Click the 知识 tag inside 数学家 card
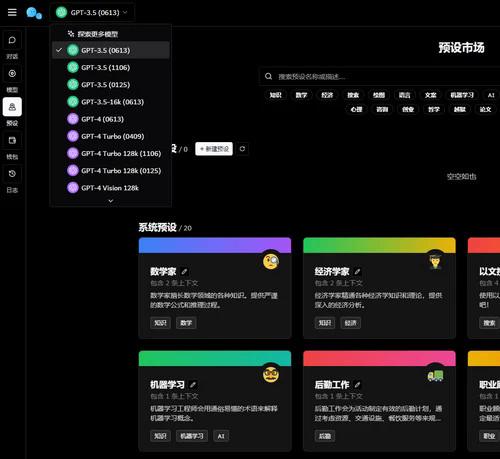 click(160, 323)
